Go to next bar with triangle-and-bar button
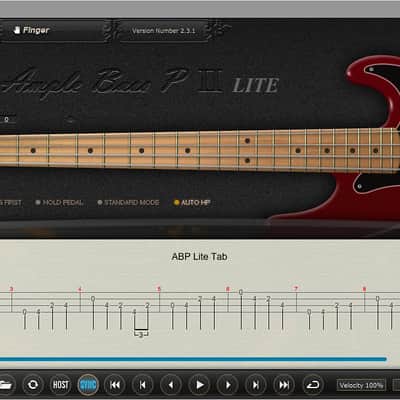This screenshot has height=400, width=400. click(x=256, y=385)
